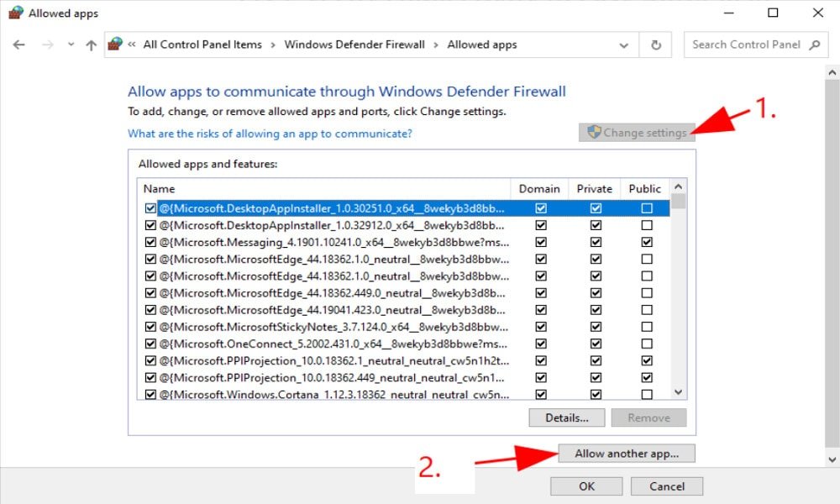Viewport: 840px width, 504px height.
Task: Click the Forward navigation arrow
Action: click(x=48, y=45)
